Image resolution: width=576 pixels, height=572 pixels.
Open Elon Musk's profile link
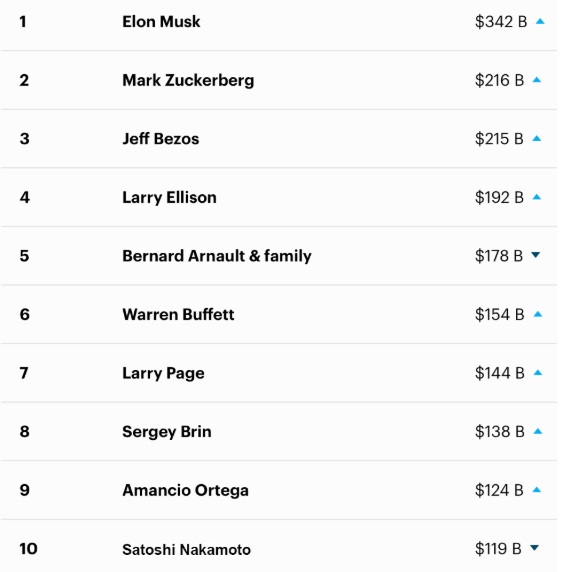pos(161,22)
